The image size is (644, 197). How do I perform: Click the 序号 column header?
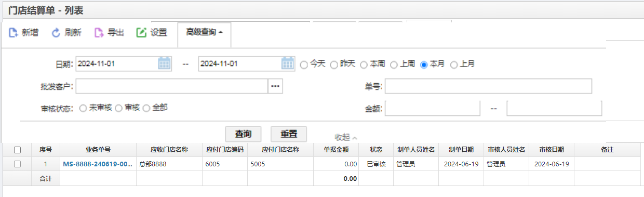[x=46, y=150]
